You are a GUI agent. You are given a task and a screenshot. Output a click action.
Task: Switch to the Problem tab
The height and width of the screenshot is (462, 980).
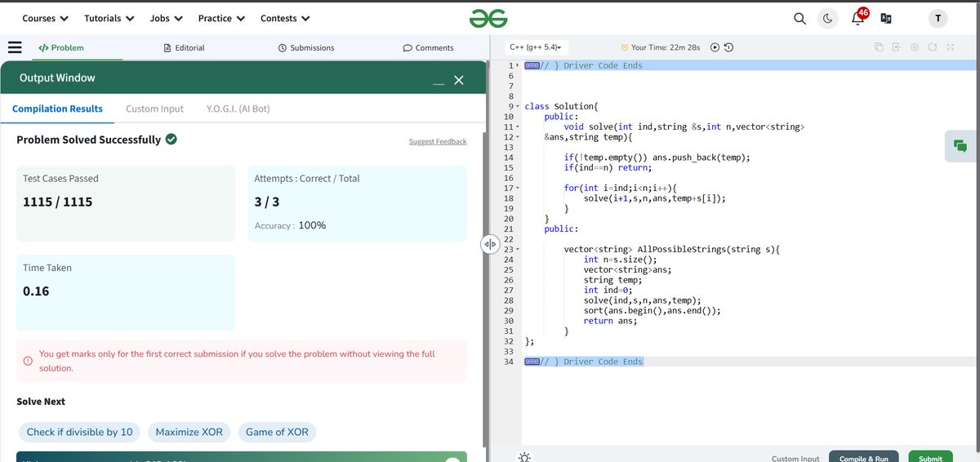pos(61,47)
